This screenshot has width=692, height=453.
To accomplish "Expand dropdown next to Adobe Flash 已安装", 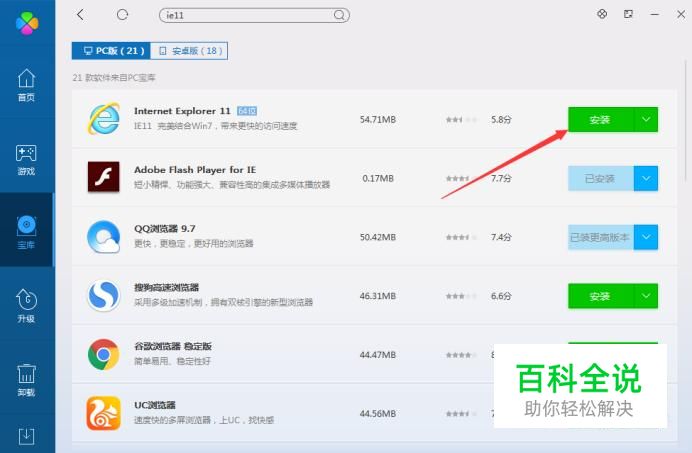I will pyautogui.click(x=646, y=178).
